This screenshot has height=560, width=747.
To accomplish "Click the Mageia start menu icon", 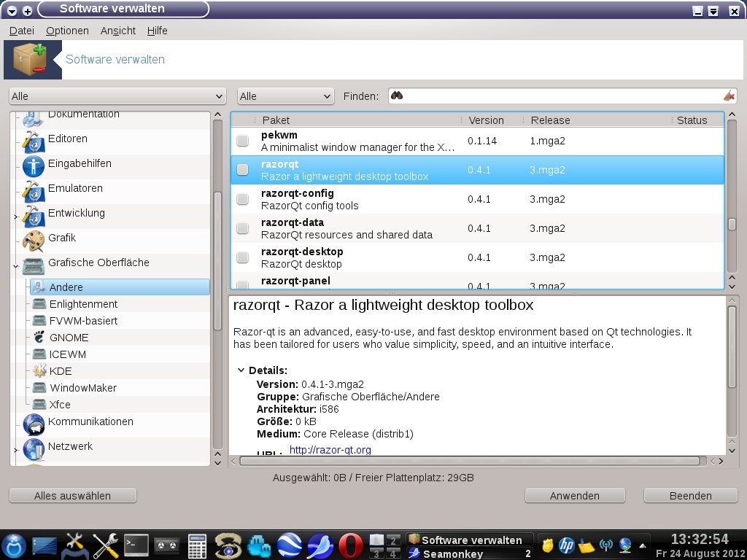I will pos(13,545).
